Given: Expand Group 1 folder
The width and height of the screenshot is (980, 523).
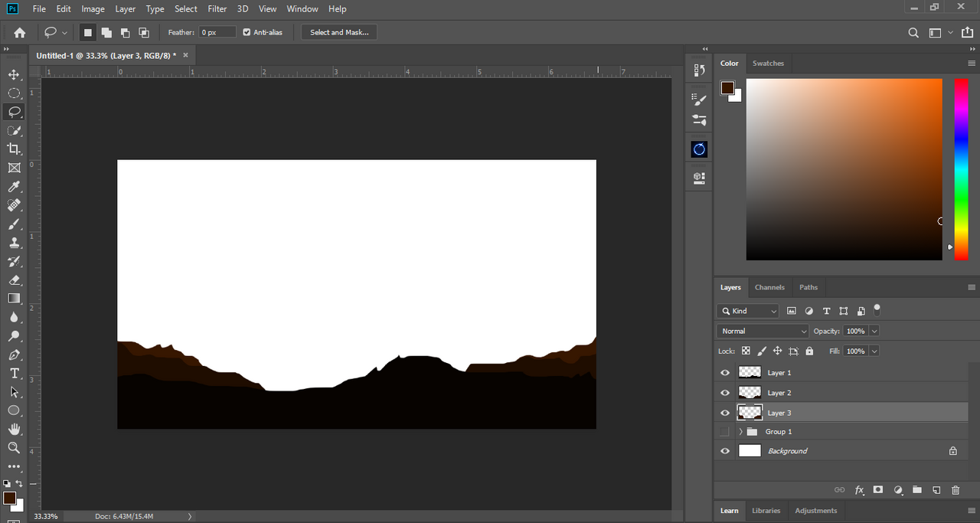Looking at the screenshot, I should (x=740, y=432).
